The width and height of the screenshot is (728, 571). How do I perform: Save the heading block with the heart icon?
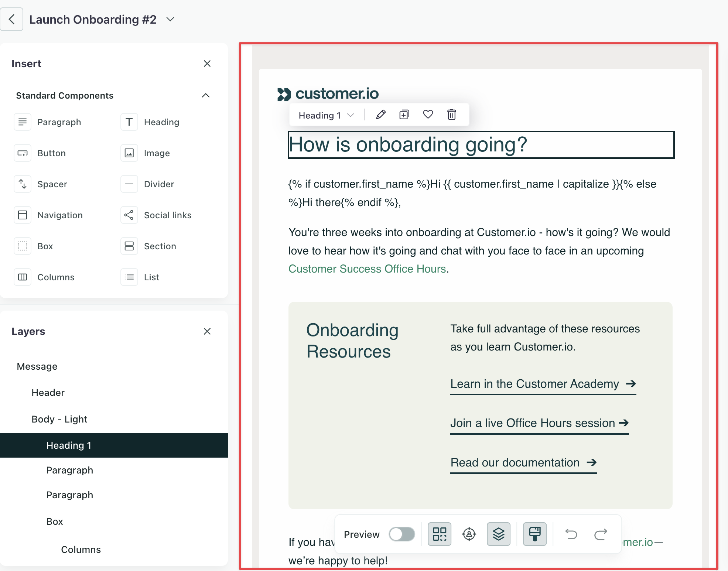[x=428, y=114]
